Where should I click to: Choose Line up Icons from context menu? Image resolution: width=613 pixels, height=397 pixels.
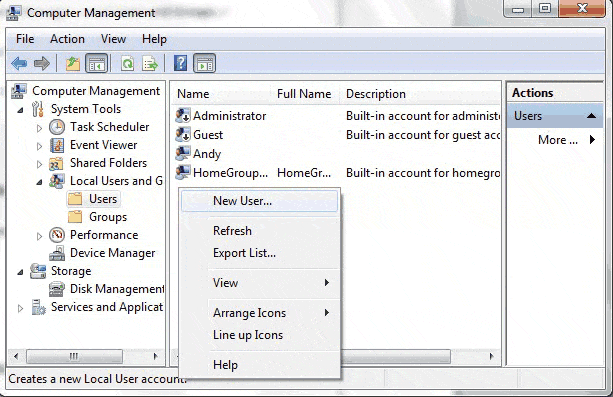[259, 335]
